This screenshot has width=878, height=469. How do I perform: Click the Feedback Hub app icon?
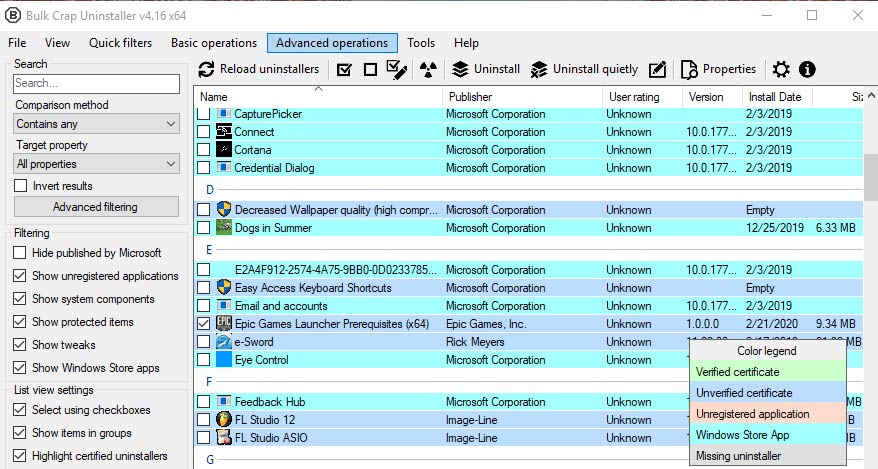pyautogui.click(x=224, y=401)
